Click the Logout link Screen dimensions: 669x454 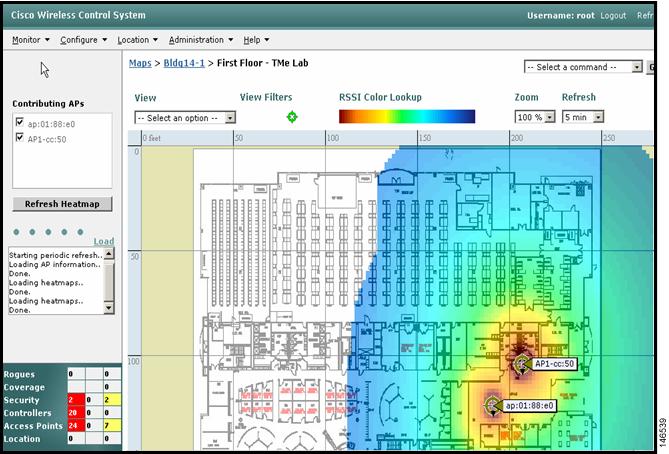click(x=613, y=15)
